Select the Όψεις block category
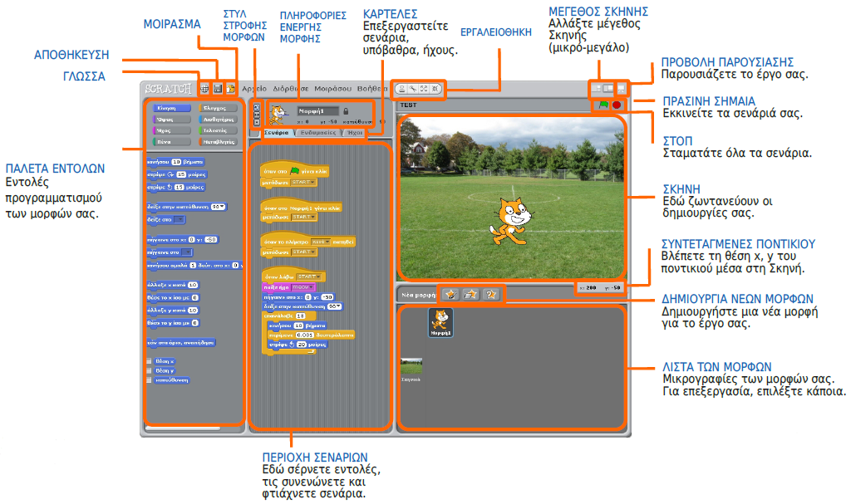The image size is (851, 504). (x=171, y=120)
